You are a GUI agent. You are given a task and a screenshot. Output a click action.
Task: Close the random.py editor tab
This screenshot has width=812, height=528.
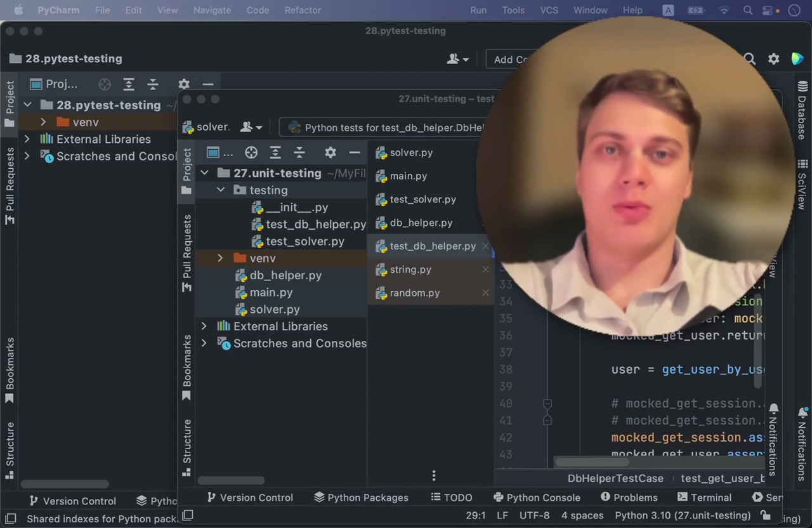485,293
